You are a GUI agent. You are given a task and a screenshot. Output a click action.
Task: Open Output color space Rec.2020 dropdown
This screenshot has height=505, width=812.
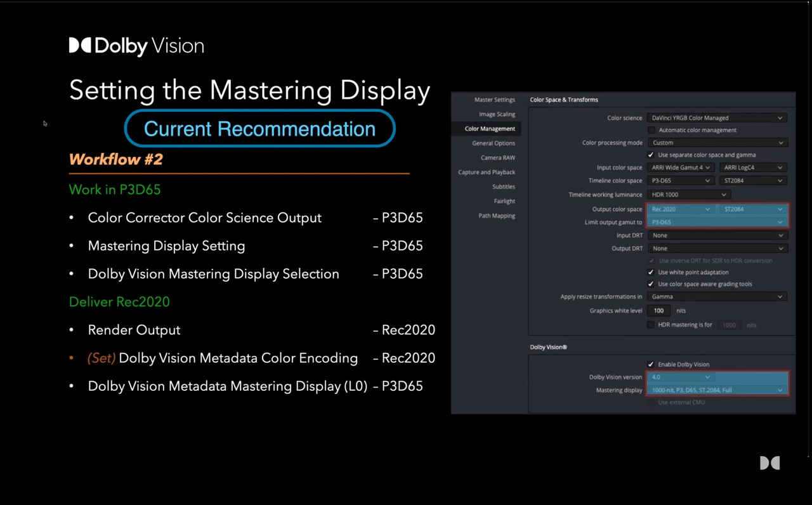pos(681,209)
